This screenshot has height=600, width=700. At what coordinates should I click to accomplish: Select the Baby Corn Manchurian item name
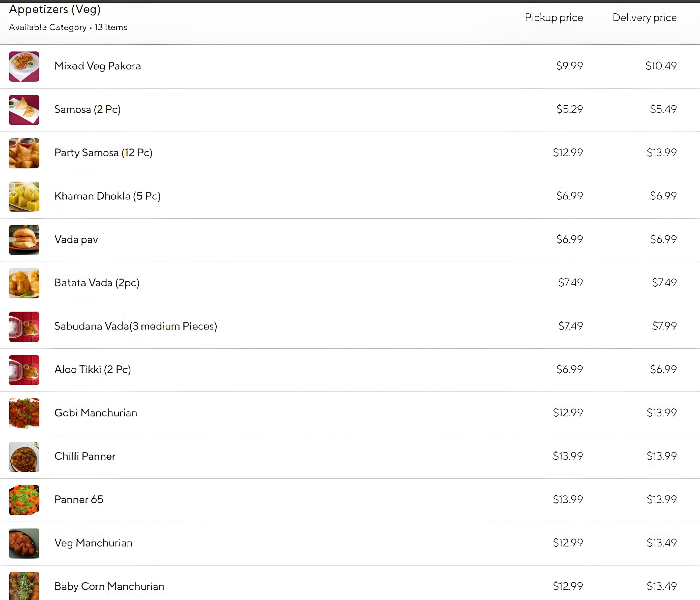point(109,586)
